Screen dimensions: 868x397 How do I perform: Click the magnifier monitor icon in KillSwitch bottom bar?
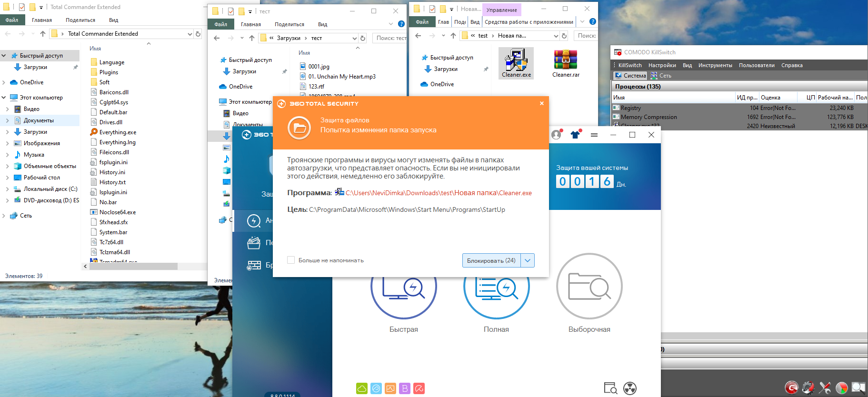(858, 388)
